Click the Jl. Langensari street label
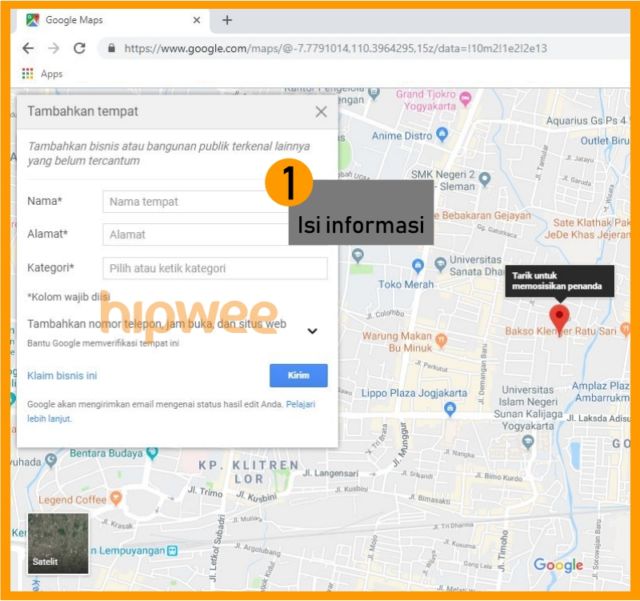 330,473
